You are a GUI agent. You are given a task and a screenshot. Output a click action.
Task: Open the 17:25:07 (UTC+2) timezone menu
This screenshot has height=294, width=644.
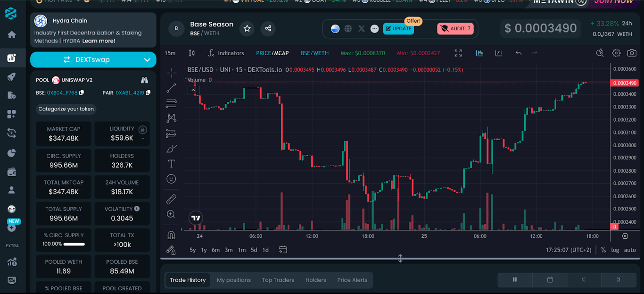[569, 250]
